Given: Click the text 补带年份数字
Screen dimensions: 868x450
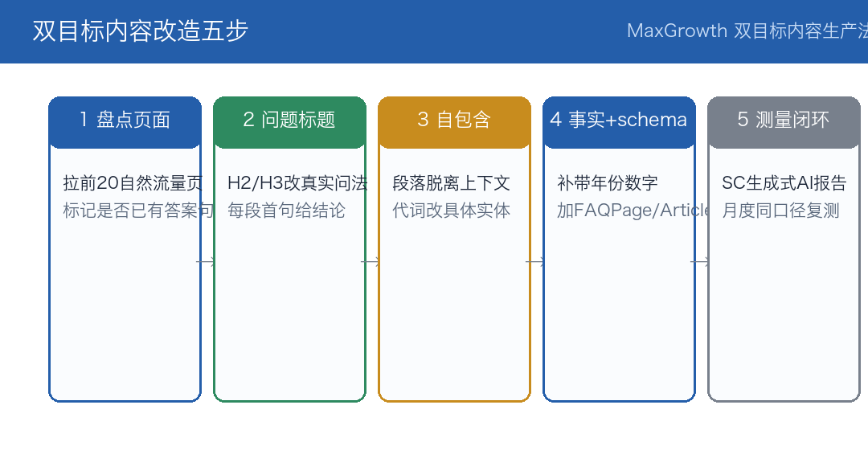Looking at the screenshot, I should point(608,183).
